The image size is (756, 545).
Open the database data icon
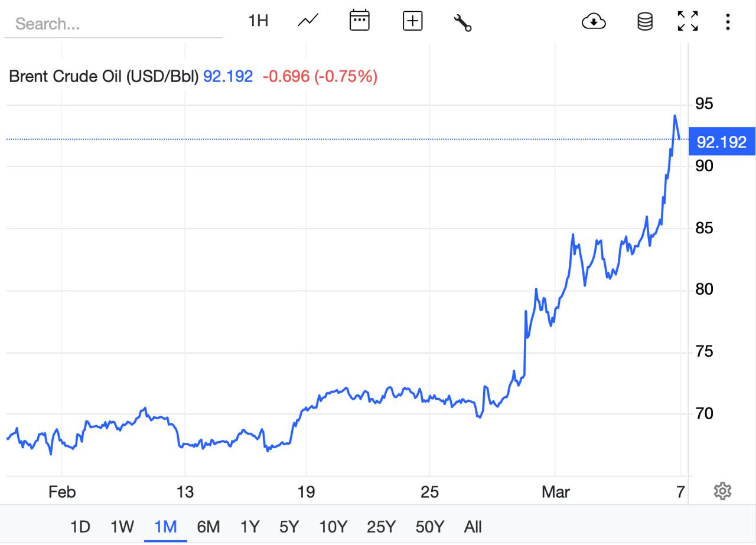coord(645,22)
